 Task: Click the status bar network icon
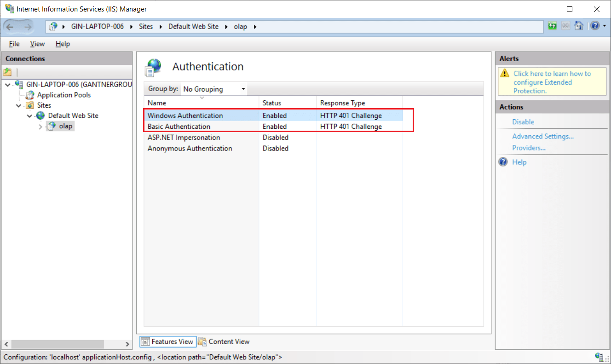(x=599, y=357)
